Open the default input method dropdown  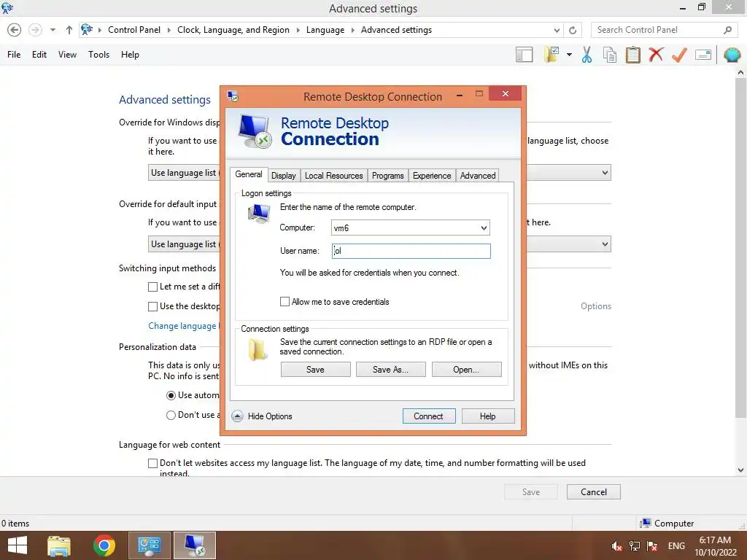[605, 244]
